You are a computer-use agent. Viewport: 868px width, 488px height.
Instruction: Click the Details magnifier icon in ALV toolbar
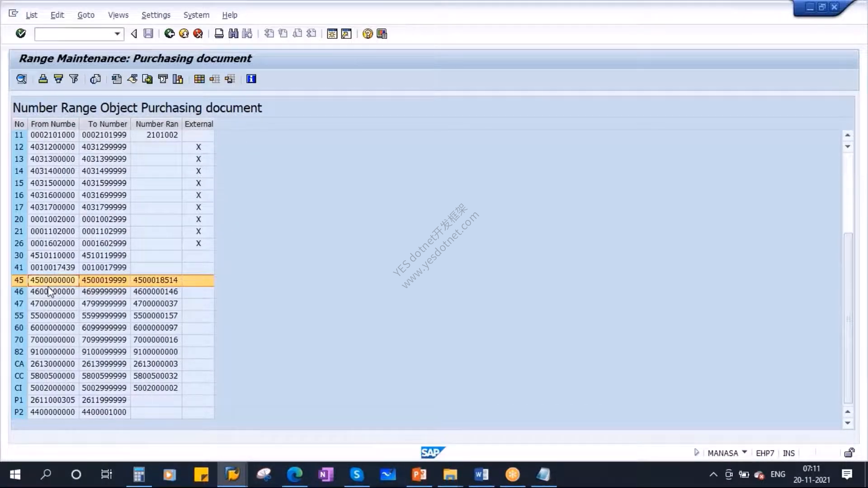pos(21,79)
